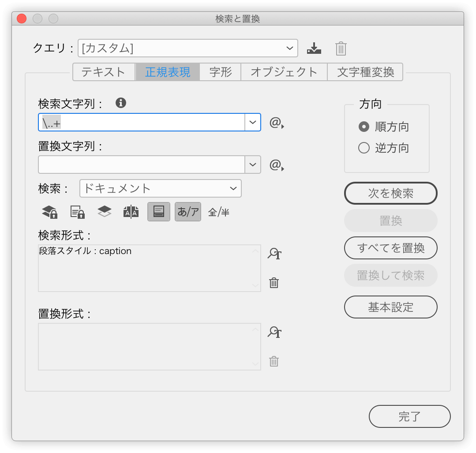Click inside the 置換文字列 input field
This screenshot has width=476, height=453.
point(141,165)
